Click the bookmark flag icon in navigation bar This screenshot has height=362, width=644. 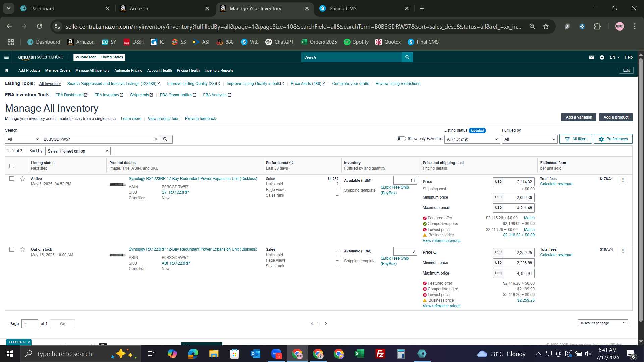tap(7, 70)
